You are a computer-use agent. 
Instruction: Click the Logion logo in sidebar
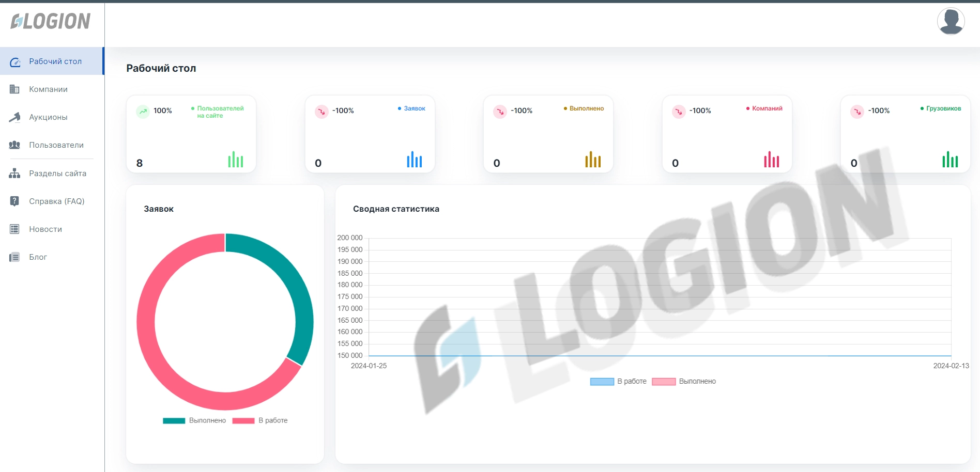pyautogui.click(x=51, y=21)
